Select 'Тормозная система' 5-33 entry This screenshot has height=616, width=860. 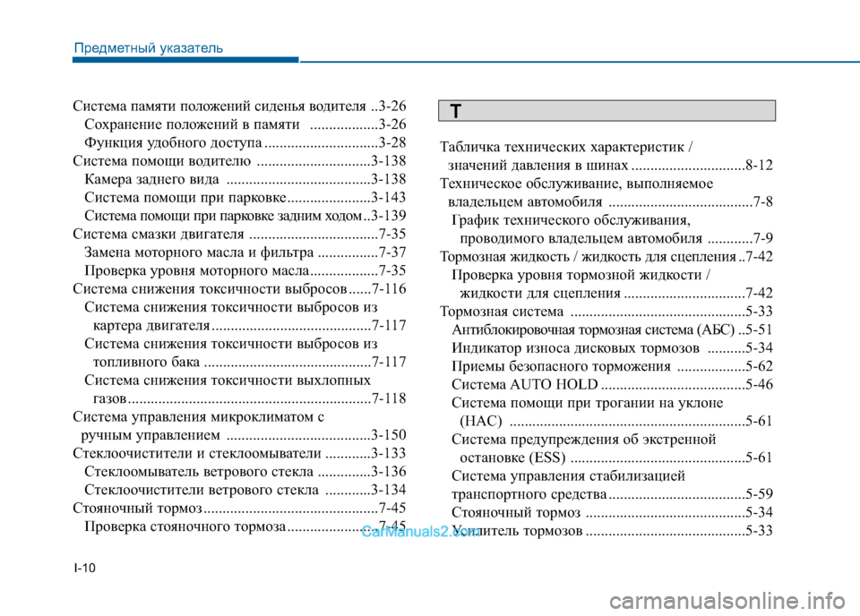606,312
